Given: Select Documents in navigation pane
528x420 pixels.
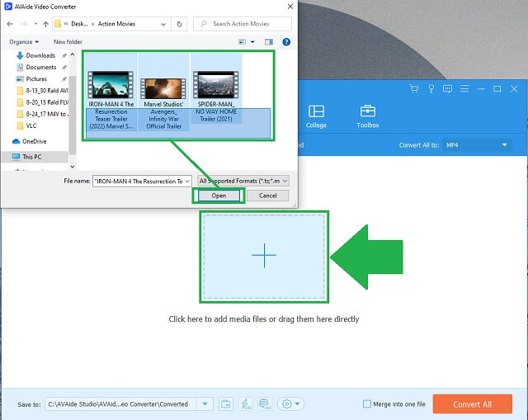Looking at the screenshot, I should [41, 67].
